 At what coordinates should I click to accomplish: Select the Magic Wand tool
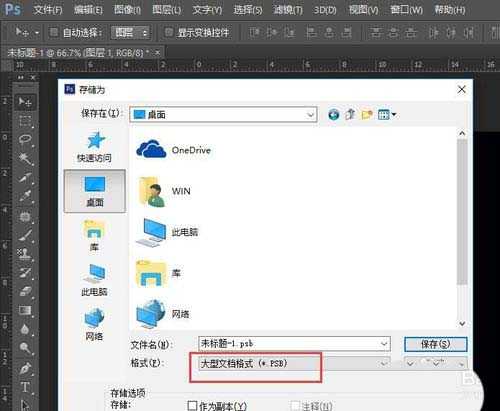tap(25, 158)
